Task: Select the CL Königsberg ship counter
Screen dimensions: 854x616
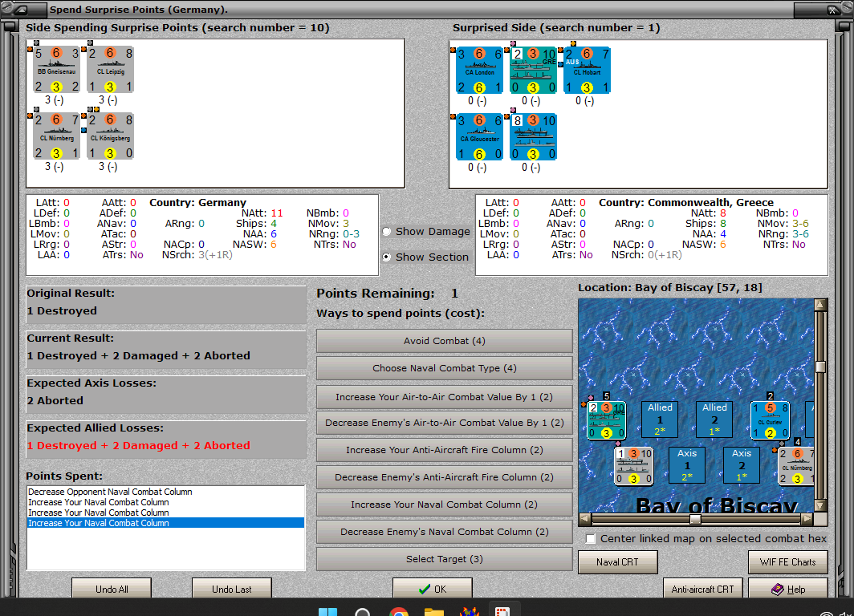Action: 111,136
